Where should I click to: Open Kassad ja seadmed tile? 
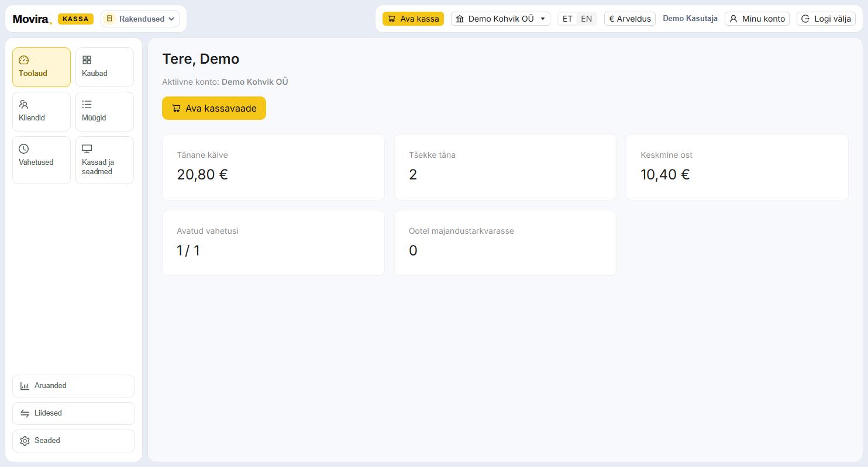point(105,160)
